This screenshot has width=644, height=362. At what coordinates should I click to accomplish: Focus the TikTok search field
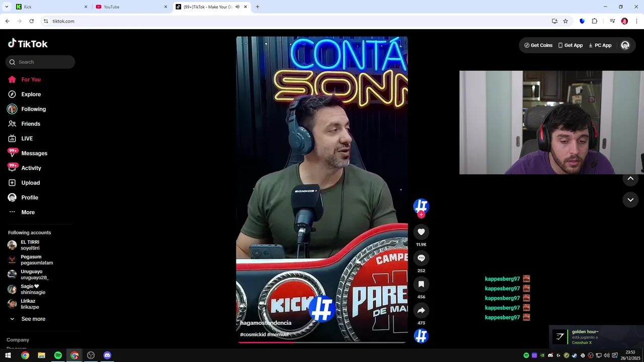tap(40, 62)
